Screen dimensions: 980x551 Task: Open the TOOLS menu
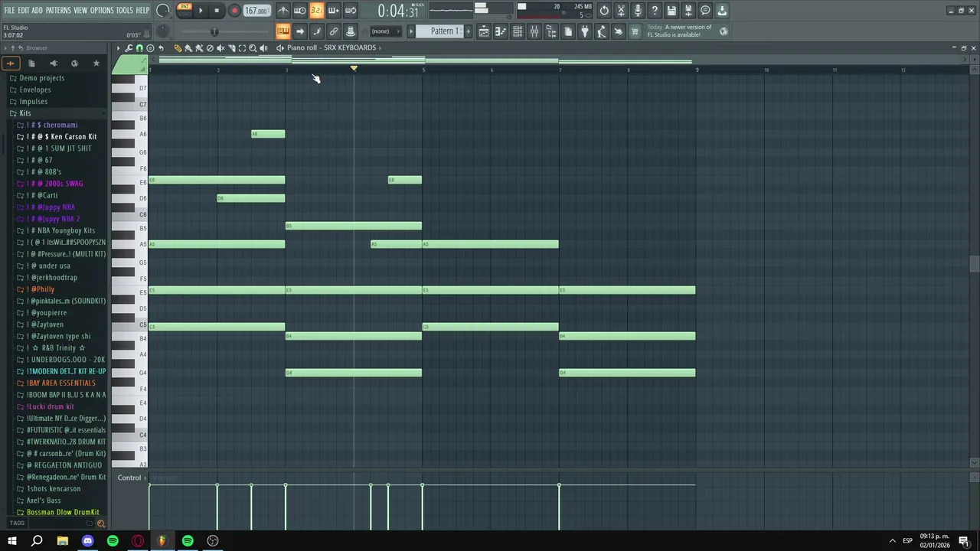coord(124,11)
